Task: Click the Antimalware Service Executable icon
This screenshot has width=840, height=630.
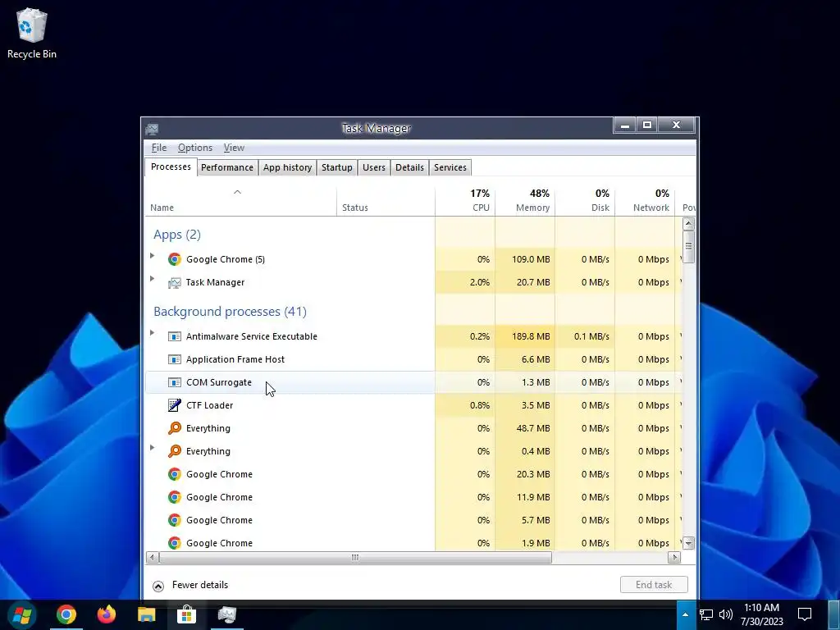Action: coord(174,336)
